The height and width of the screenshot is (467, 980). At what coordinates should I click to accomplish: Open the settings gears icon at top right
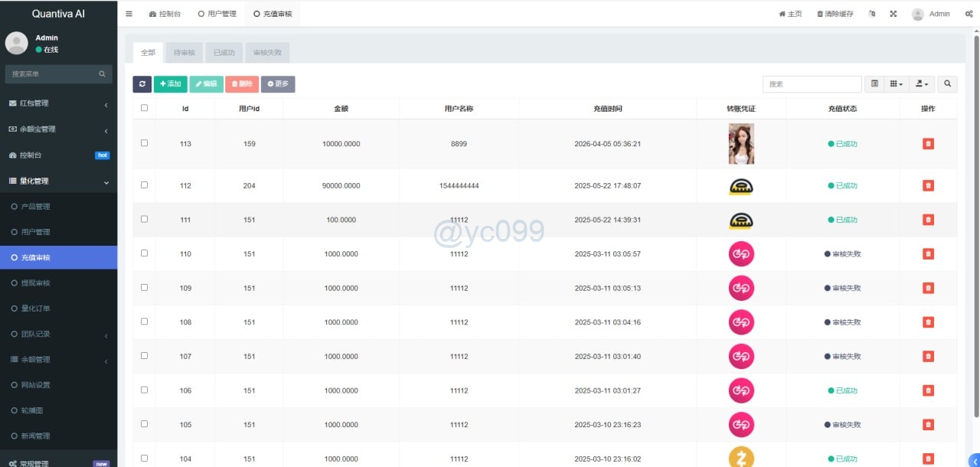pyautogui.click(x=969, y=14)
